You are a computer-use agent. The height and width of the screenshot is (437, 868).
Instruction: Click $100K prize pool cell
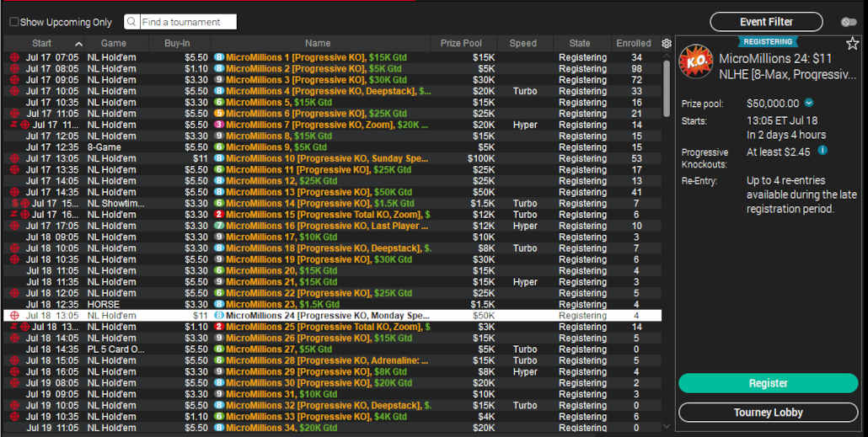coord(481,158)
